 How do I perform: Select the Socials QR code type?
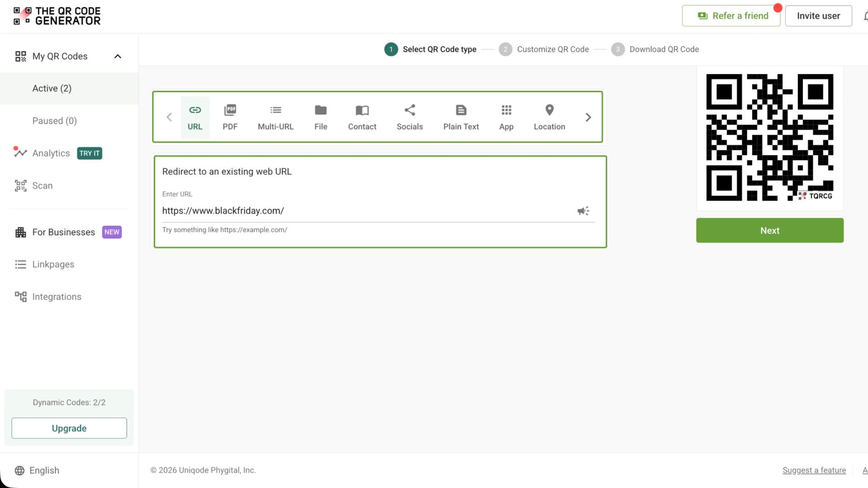click(410, 117)
